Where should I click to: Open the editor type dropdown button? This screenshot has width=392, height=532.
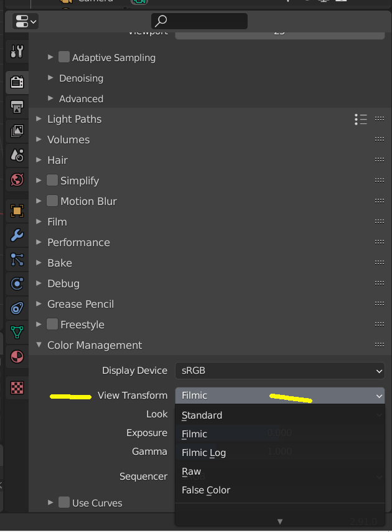(25, 21)
